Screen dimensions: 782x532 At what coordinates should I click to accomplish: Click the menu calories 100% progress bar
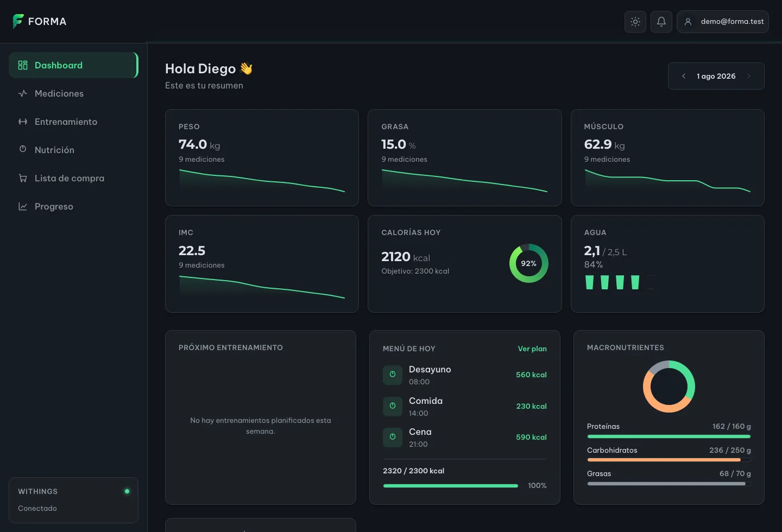pos(451,486)
